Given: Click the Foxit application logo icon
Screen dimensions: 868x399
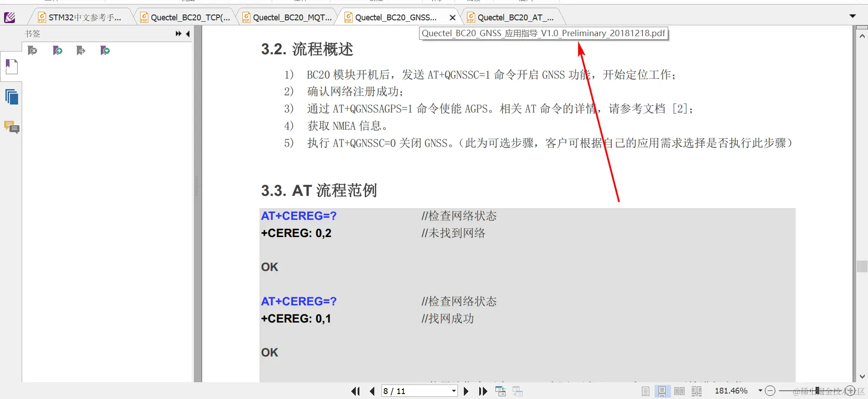Looking at the screenshot, I should 9,17.
